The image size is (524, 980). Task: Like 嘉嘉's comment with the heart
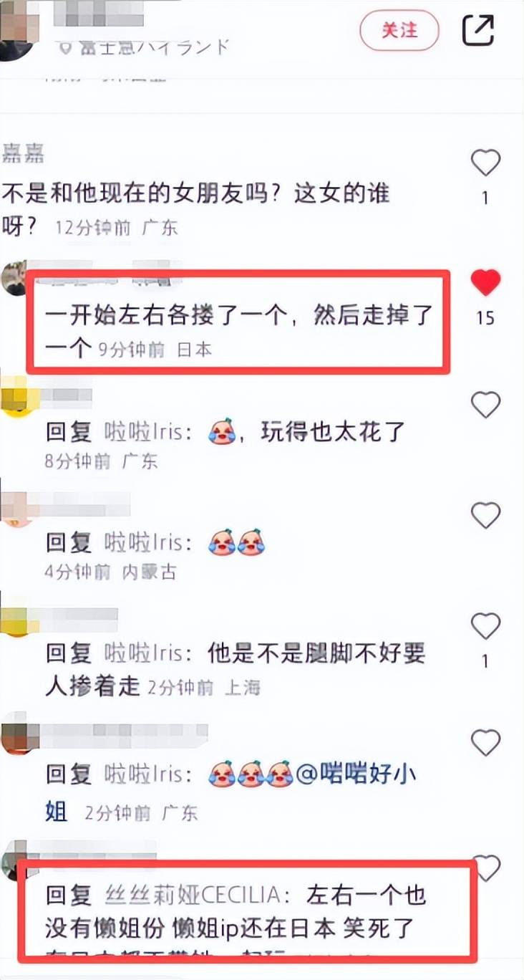coord(485,163)
